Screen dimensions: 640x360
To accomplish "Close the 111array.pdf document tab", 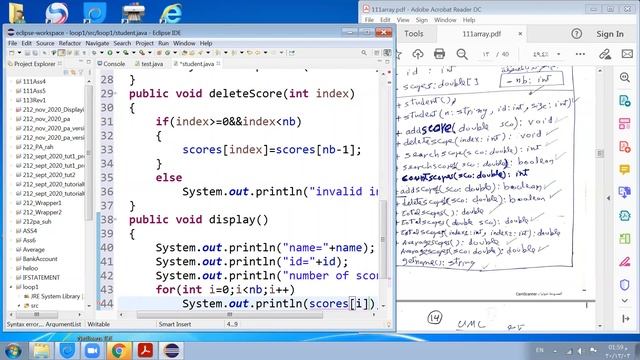I will coord(520,34).
